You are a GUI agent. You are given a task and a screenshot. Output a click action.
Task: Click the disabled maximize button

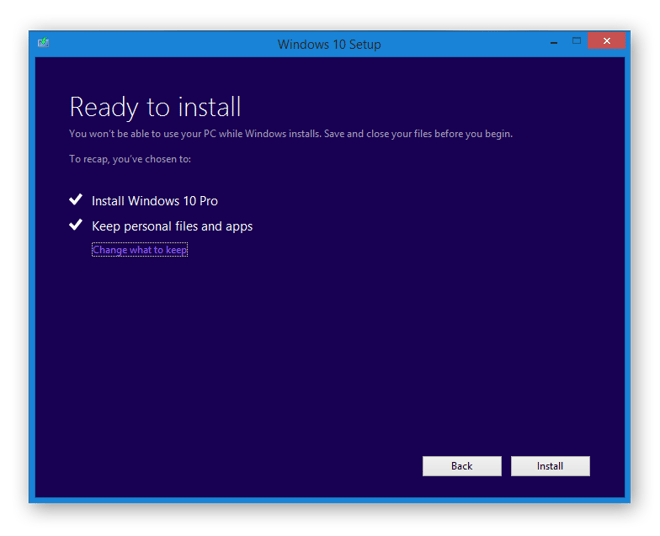(x=576, y=41)
